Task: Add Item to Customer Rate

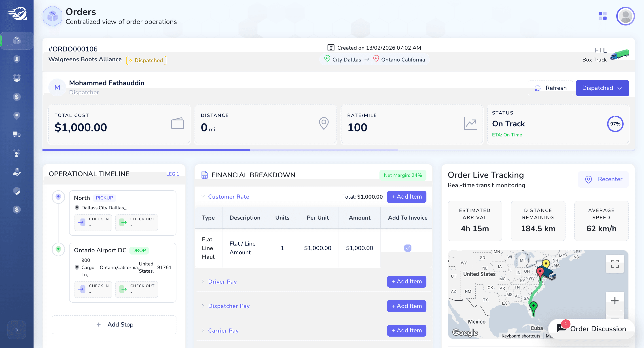Action: (x=407, y=197)
